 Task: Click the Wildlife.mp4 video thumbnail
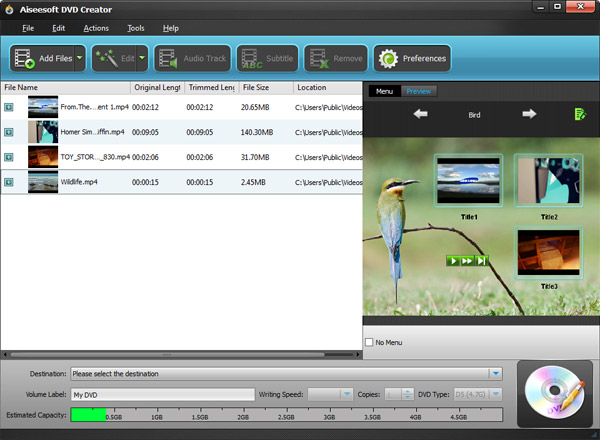click(43, 182)
